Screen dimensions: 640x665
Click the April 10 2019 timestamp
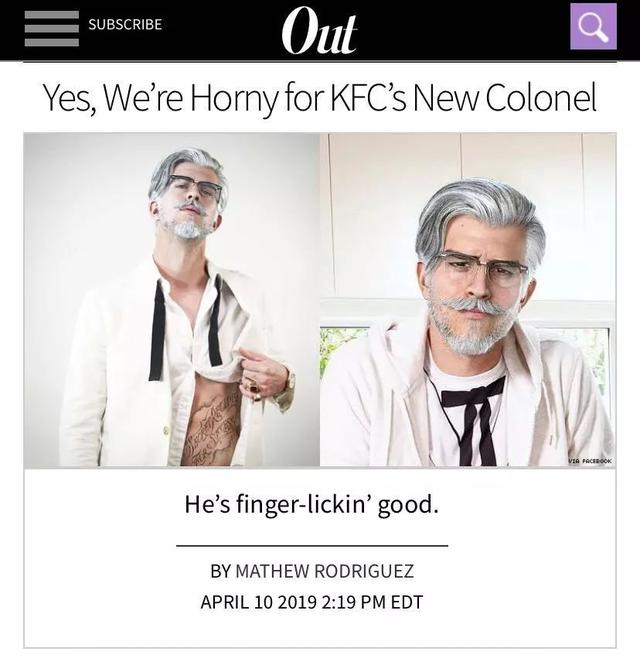312,602
